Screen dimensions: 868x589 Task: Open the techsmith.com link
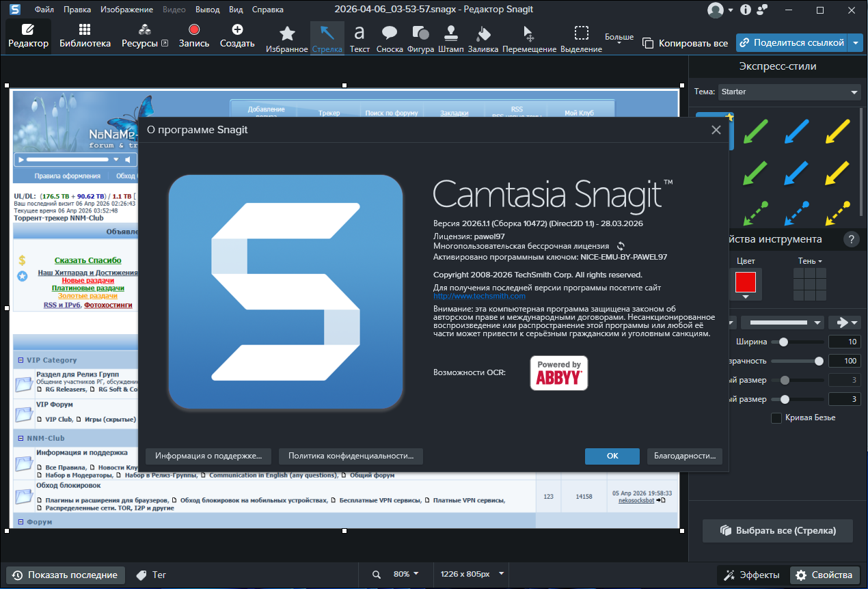tap(479, 296)
